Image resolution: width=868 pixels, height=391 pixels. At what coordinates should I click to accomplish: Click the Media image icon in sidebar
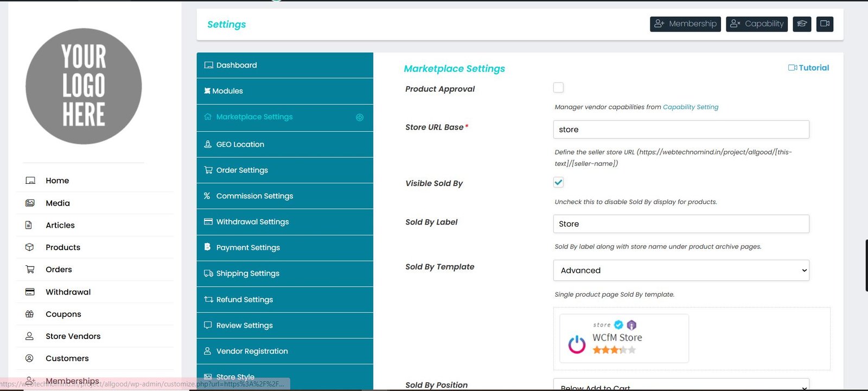[x=30, y=203]
